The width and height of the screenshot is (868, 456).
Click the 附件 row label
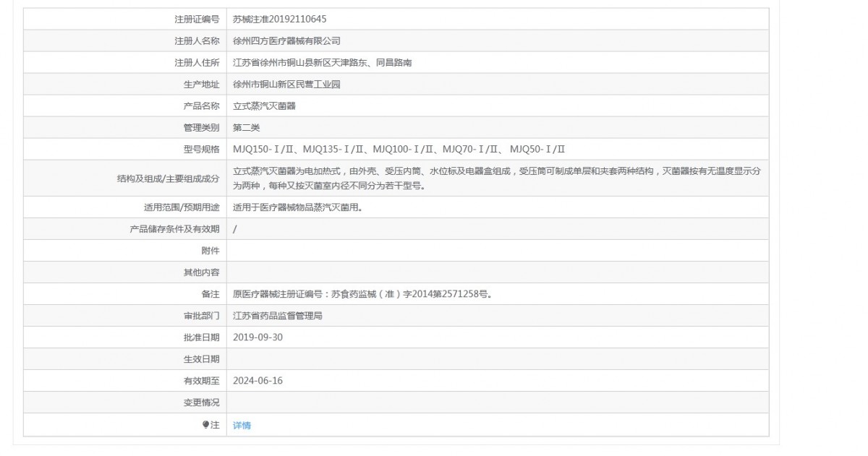(x=210, y=251)
